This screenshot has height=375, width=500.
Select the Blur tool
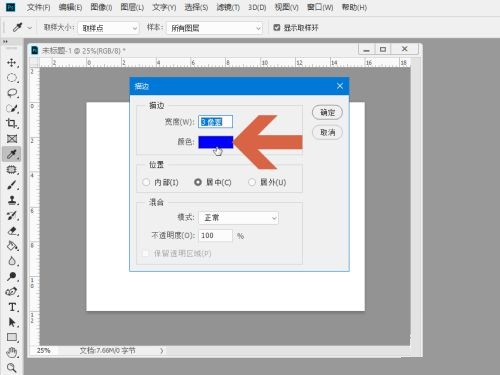12,261
